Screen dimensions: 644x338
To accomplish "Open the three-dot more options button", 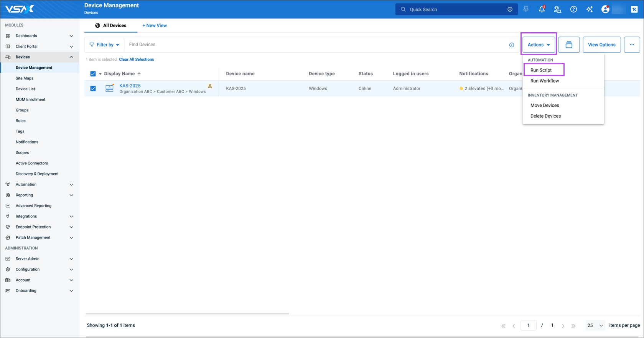I will (x=632, y=45).
